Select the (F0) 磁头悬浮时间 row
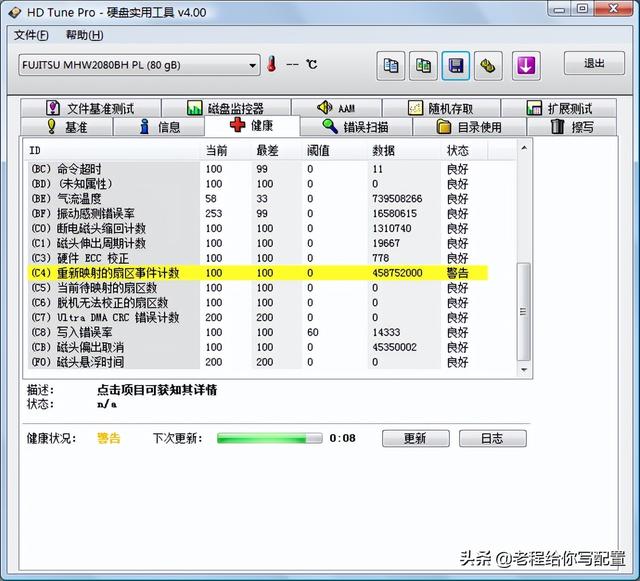 pos(258,362)
